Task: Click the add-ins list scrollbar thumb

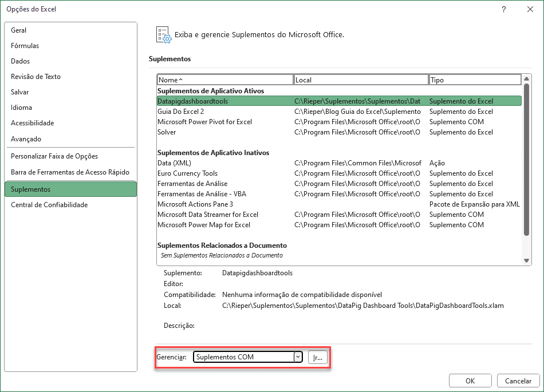Action: click(526, 160)
